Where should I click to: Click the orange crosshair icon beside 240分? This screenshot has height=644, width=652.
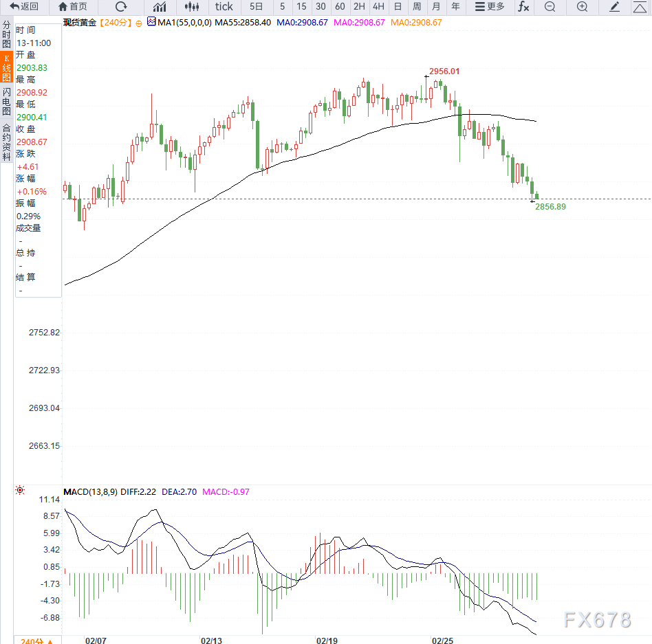(x=138, y=23)
